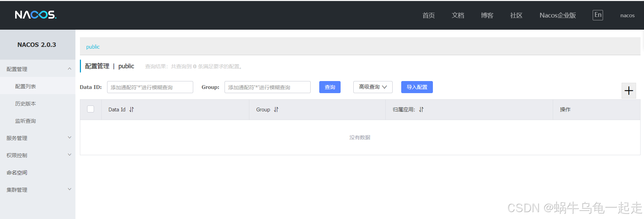644x219 pixels.
Task: Click the NACOS logo
Action: (x=36, y=15)
